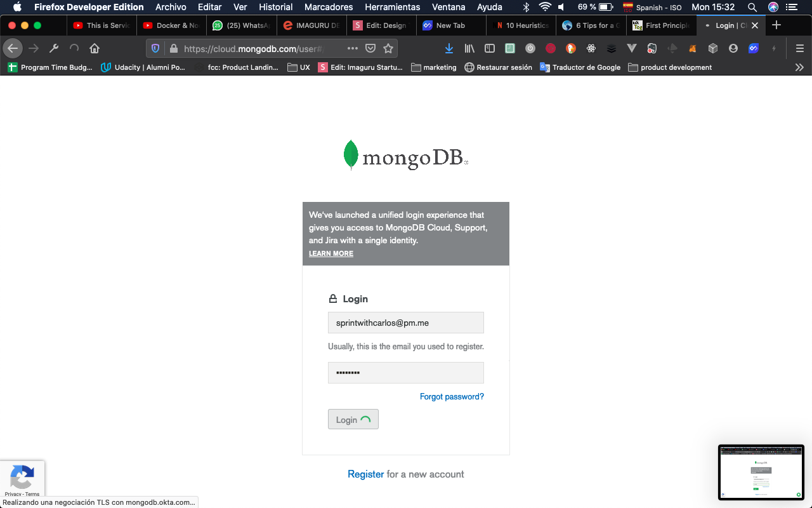Open Firefox downloads arrow
This screenshot has height=508, width=812.
[x=449, y=48]
